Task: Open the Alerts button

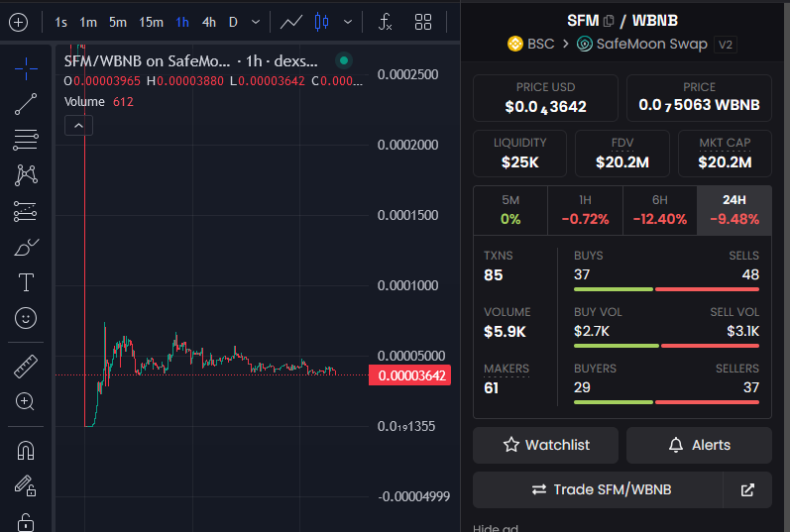Action: (x=700, y=446)
